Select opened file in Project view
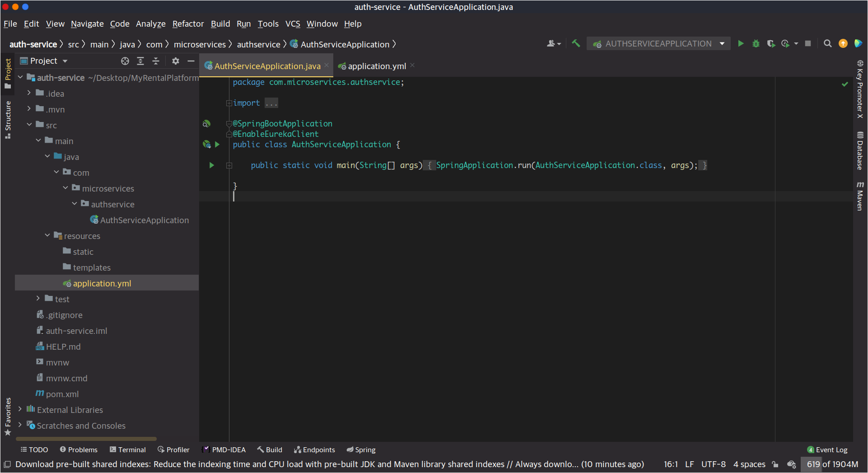The height and width of the screenshot is (473, 868). click(125, 61)
